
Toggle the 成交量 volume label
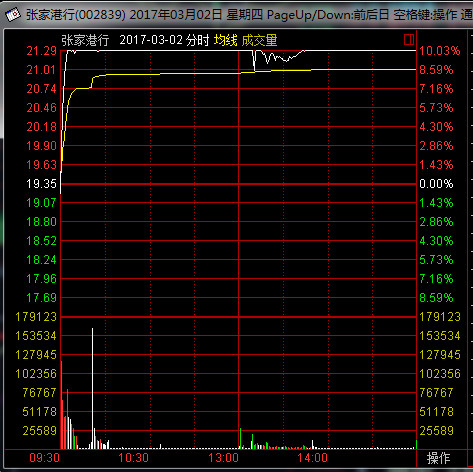coord(260,40)
